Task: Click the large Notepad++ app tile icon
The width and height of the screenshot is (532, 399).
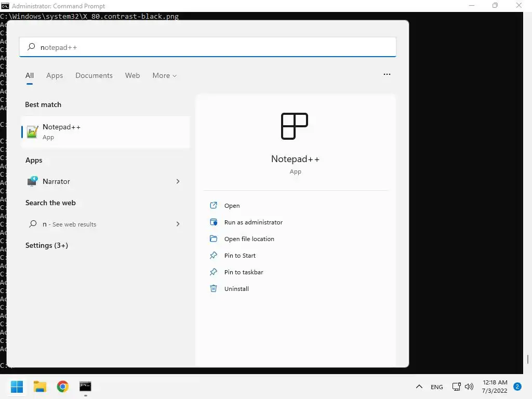Action: click(x=295, y=126)
